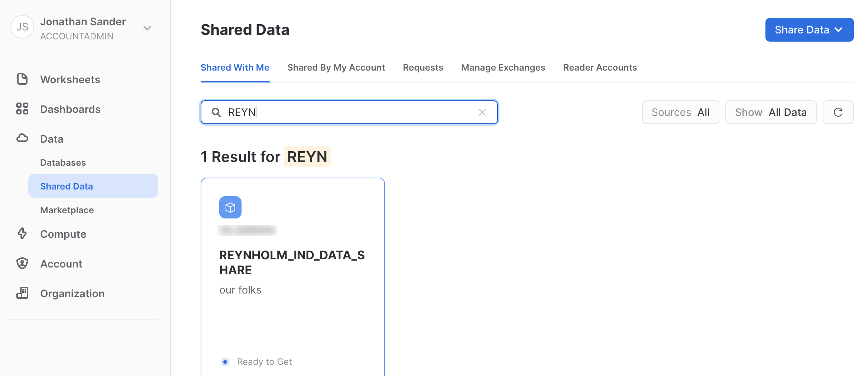Click the Organization building icon
868x376 pixels.
pyautogui.click(x=22, y=293)
